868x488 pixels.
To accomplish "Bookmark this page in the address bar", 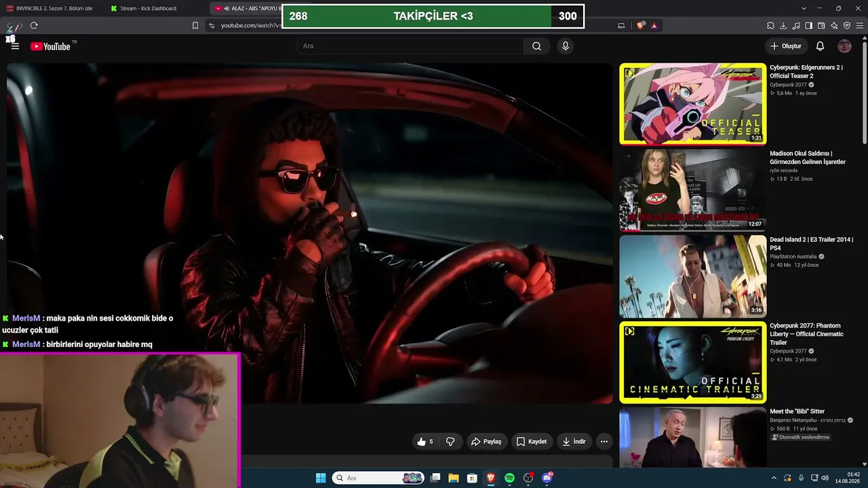I will (195, 26).
